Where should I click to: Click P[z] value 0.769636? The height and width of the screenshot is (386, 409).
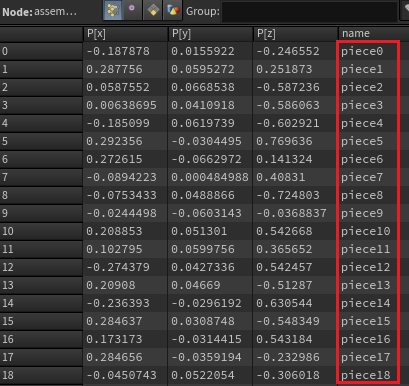284,141
